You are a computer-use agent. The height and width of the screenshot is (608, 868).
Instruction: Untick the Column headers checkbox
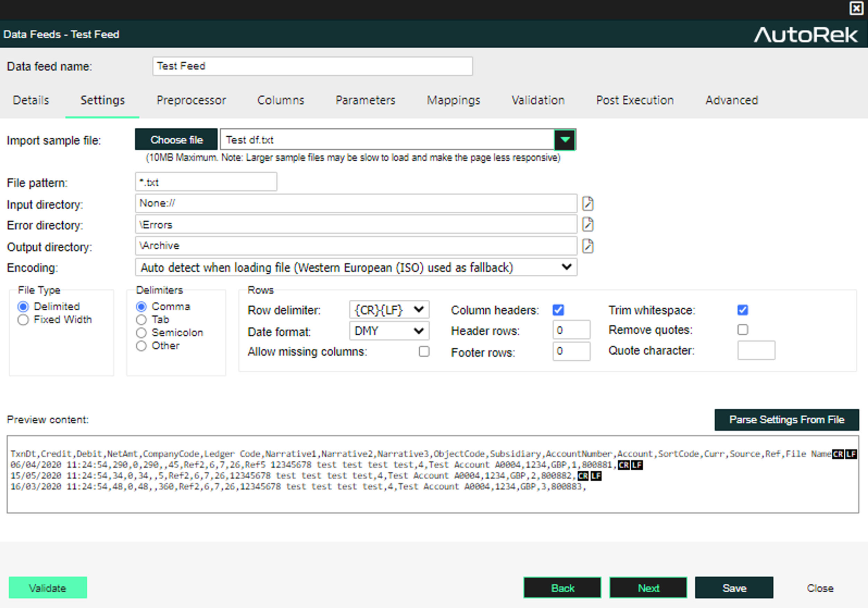click(x=558, y=310)
